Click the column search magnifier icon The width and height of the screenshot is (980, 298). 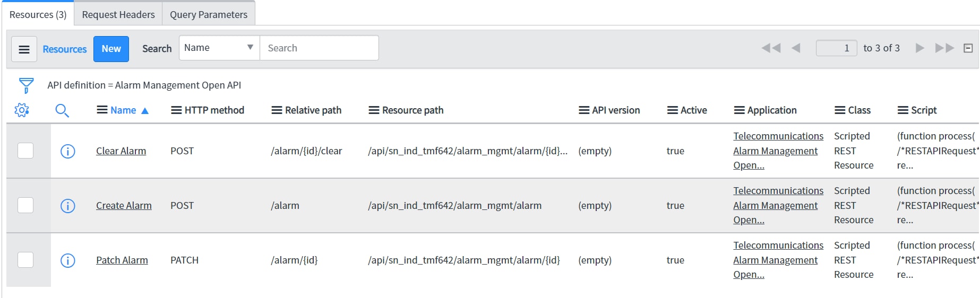62,110
